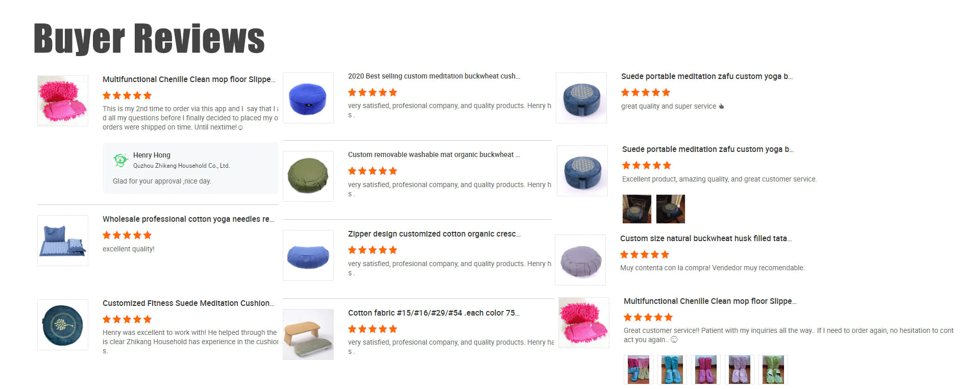Open the acupressure mat and pillow image

point(63,241)
